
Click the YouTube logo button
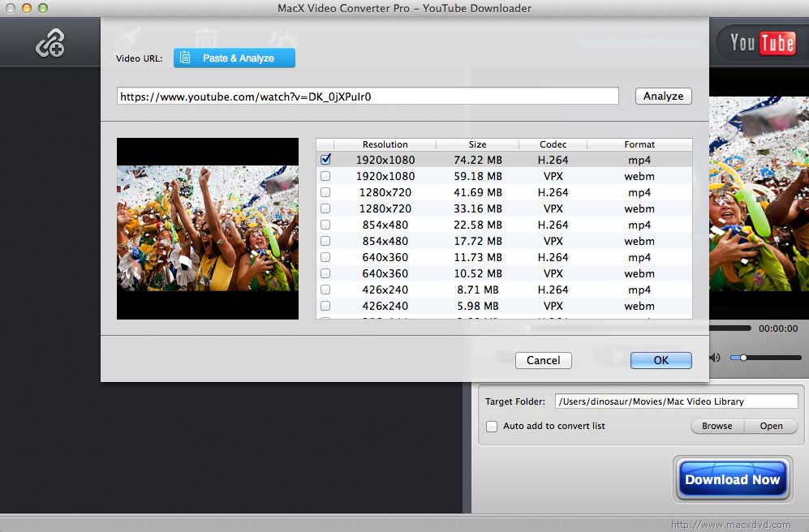763,42
